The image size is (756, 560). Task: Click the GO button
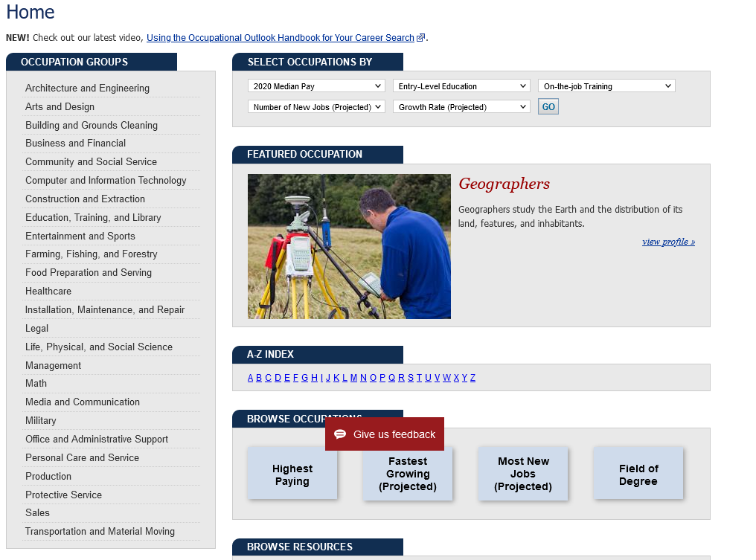pos(548,107)
